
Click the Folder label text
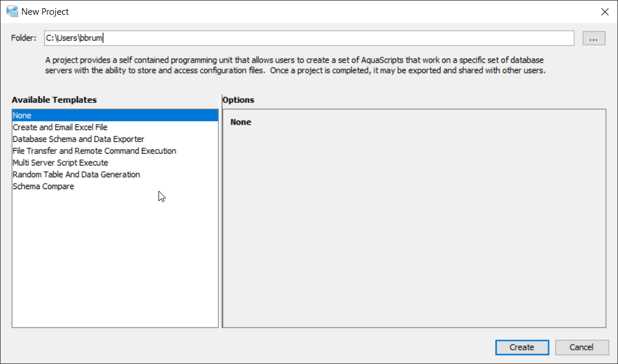pos(24,38)
